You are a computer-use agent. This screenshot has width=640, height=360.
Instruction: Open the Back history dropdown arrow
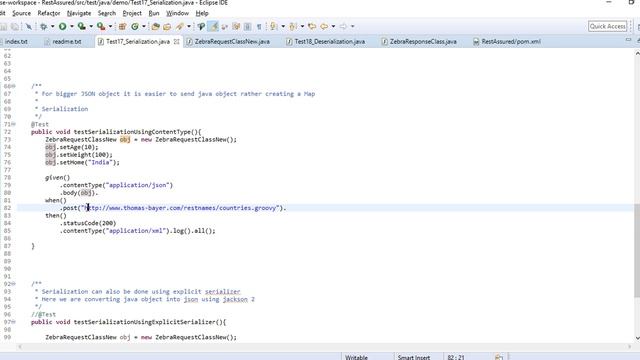[x=333, y=27]
